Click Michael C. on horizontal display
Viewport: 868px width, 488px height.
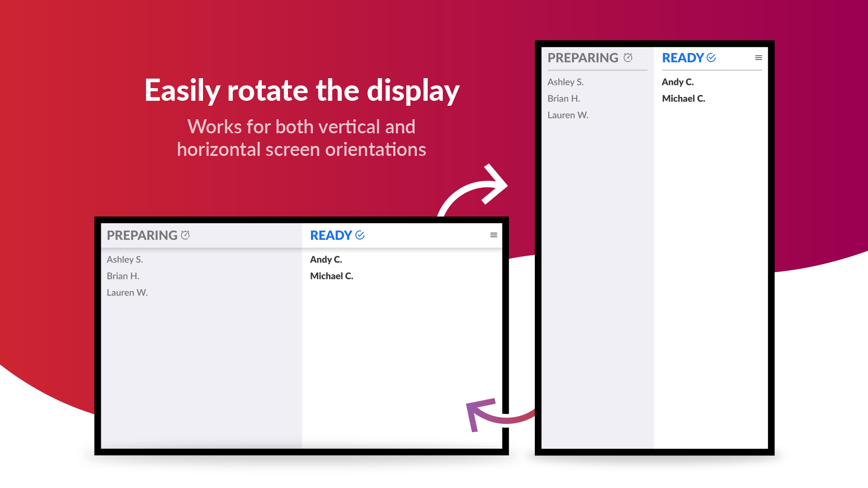coord(331,276)
